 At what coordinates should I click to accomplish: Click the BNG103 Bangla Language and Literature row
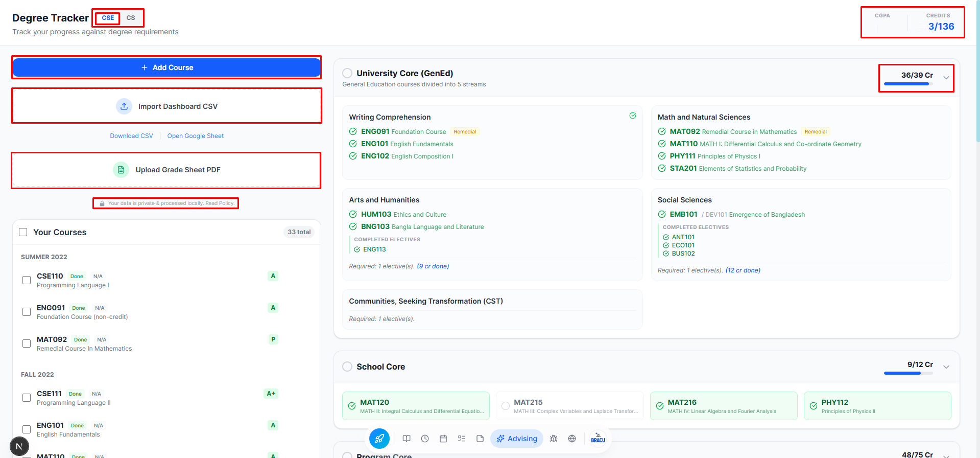[x=417, y=226]
